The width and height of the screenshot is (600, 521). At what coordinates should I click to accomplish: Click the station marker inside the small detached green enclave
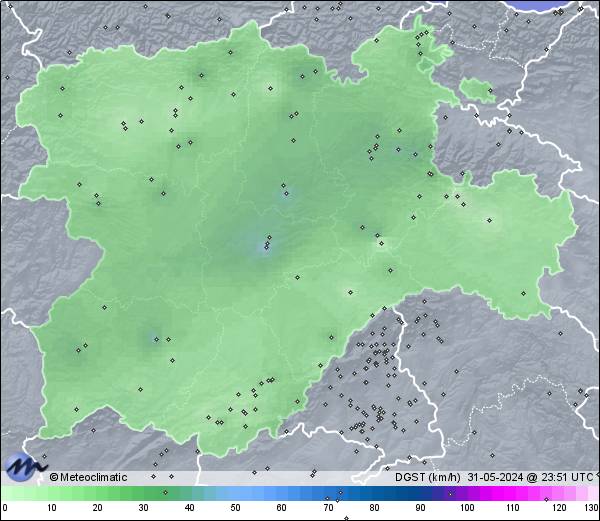pos(490,91)
